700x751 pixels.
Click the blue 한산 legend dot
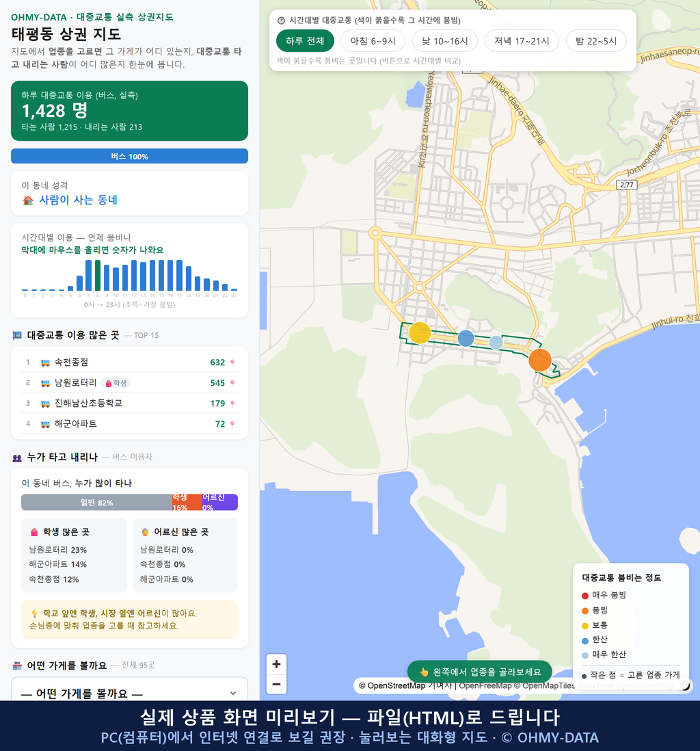point(585,640)
